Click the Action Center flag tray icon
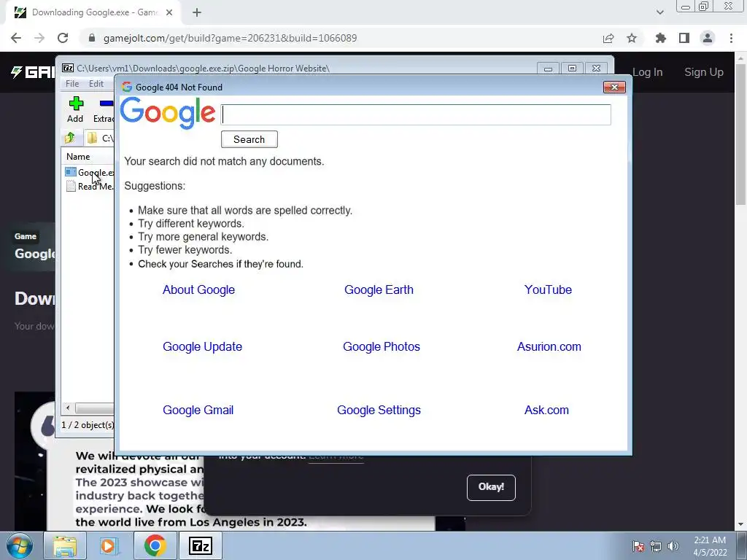747x560 pixels. [638, 546]
